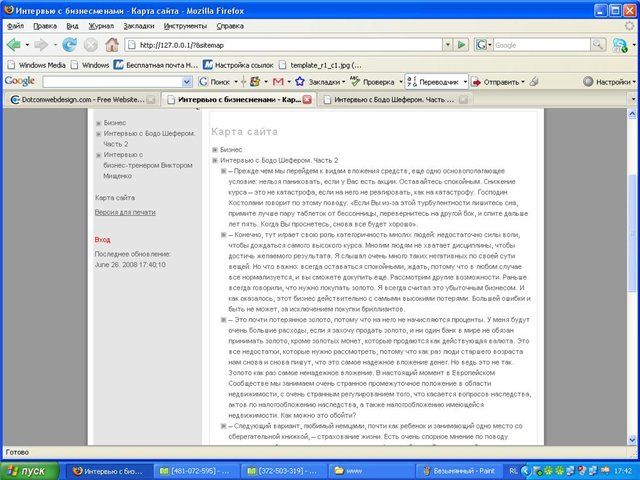Open the Переводчик dropdown arrow
Screen dimensions: 640x480
click(x=465, y=82)
